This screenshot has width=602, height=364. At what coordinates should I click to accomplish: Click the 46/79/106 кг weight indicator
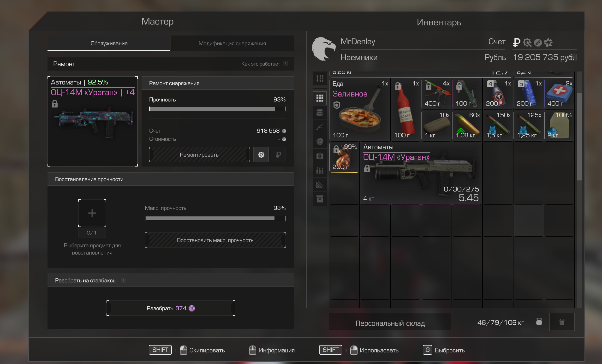[500, 322]
